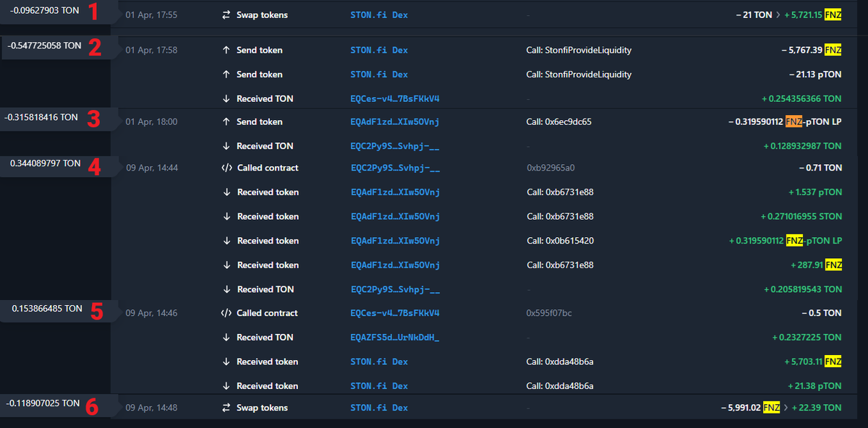Click 'Swap tokens' label on 17:55 row
The width and height of the screenshot is (868, 428).
click(x=262, y=15)
